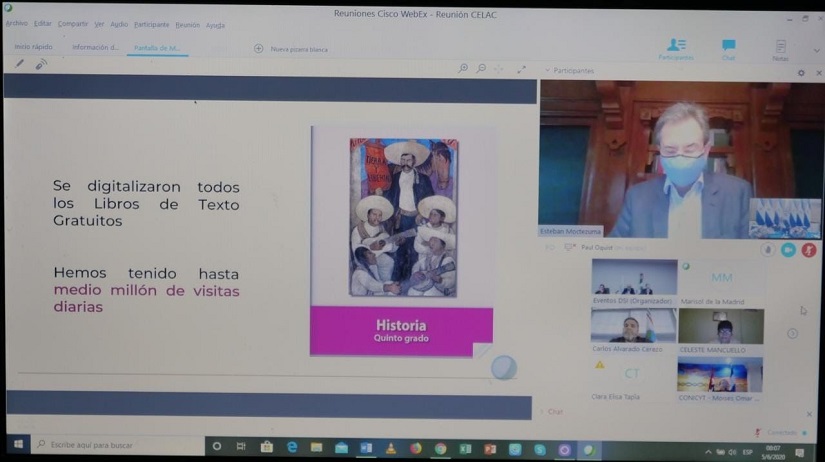Click the Clara Elisa Tapia CT tile
This screenshot has width=825, height=462.
point(632,374)
